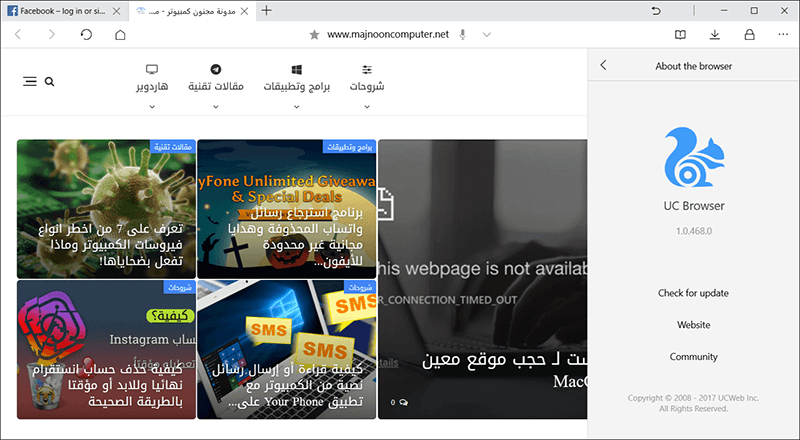Open the computer viruses article thumbnail
This screenshot has height=440, width=800.
click(x=106, y=209)
